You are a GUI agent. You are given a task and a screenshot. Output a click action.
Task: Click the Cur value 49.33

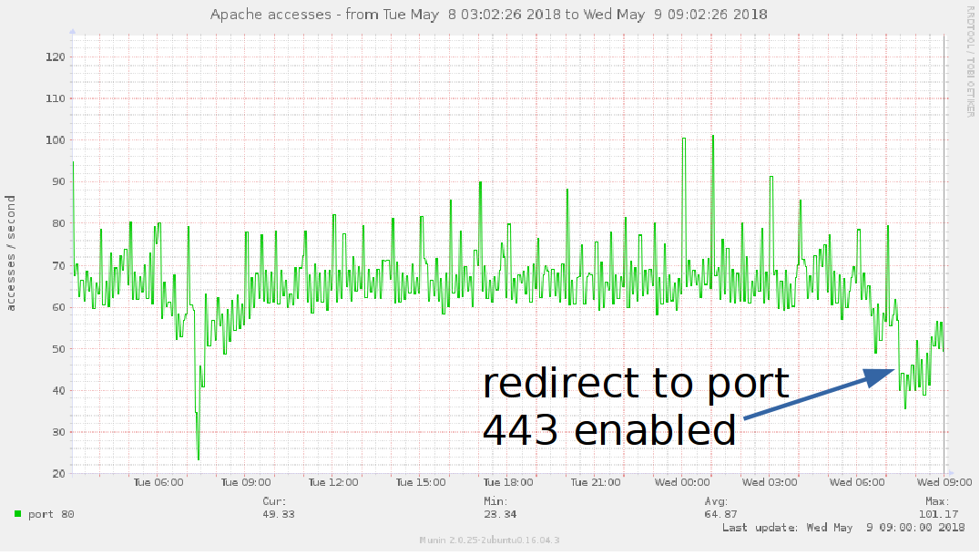tap(277, 514)
